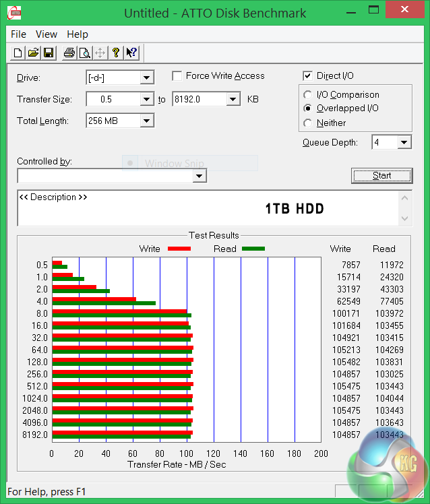
Task: Click the ATTO application icon in title bar
Action: click(13, 13)
